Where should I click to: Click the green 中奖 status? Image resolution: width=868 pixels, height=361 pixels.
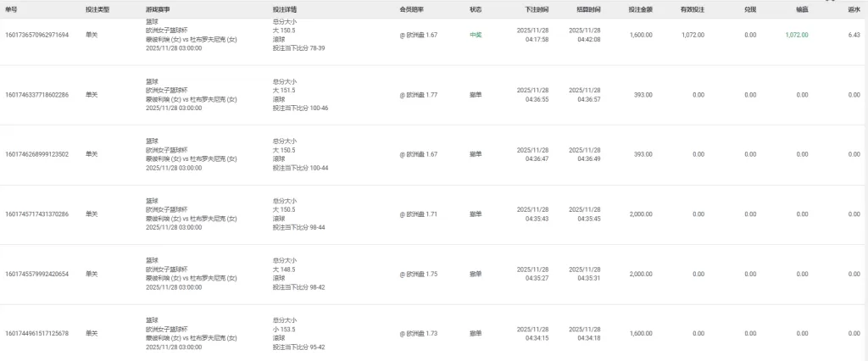pyautogui.click(x=476, y=35)
